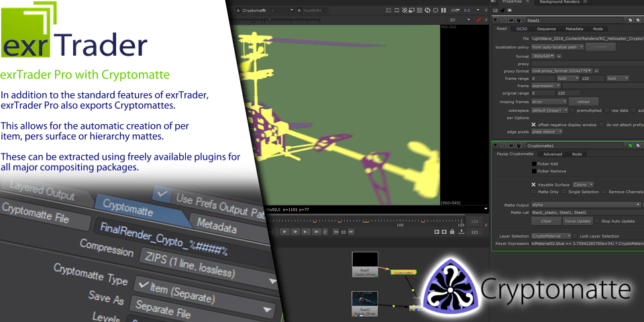Collapse the Read1 properties panel
The image size is (644, 322).
tap(495, 19)
